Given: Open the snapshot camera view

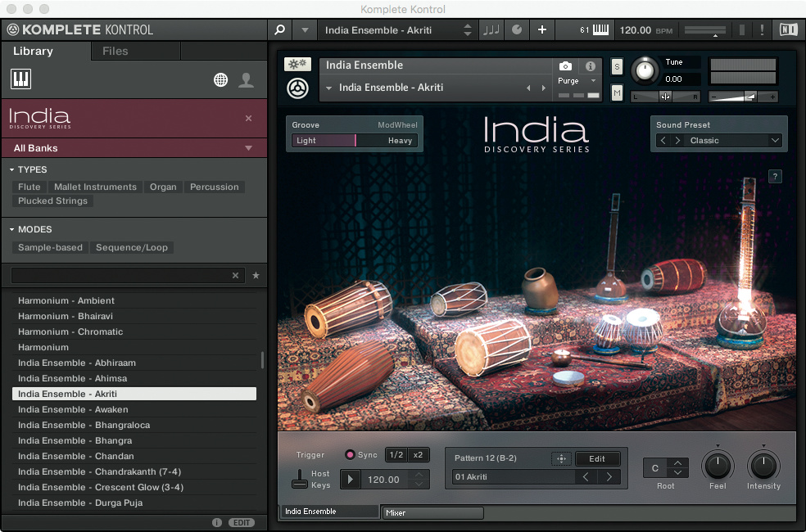Looking at the screenshot, I should click(565, 66).
